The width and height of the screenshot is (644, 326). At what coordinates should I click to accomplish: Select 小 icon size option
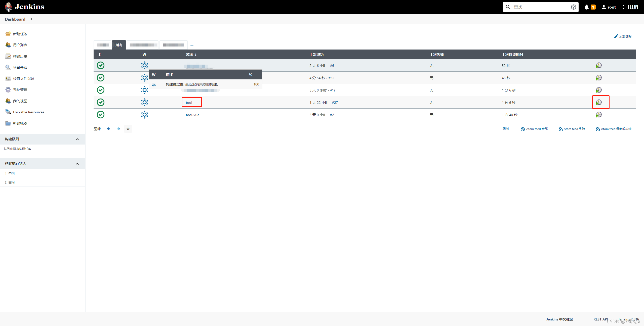[108, 128]
